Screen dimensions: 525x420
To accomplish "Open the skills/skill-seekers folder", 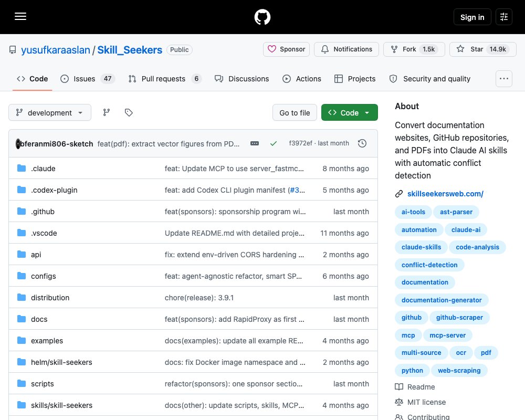I will 61,405.
